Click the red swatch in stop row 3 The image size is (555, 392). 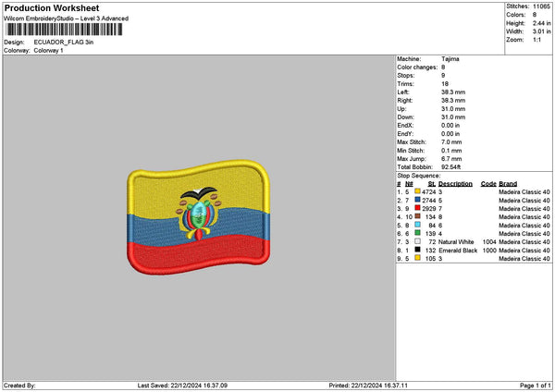point(417,208)
